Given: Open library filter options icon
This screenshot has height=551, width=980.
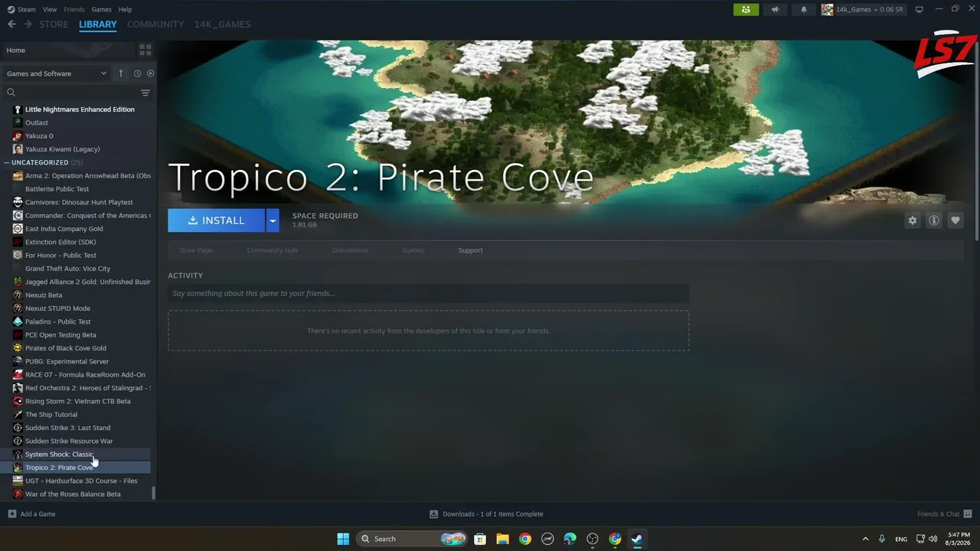Looking at the screenshot, I should pyautogui.click(x=145, y=93).
